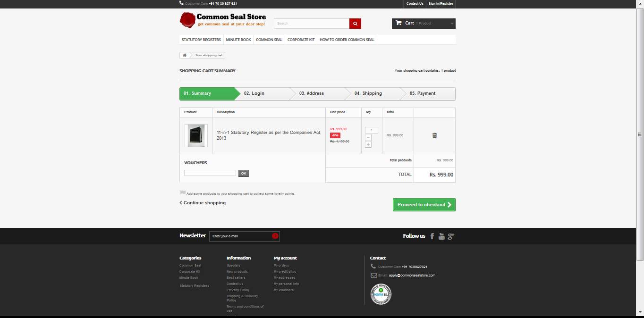This screenshot has height=318, width=644.
Task: Open New products footer link
Action: pos(237,272)
